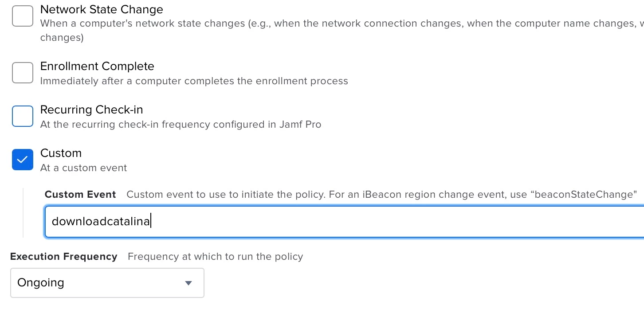Click the Custom trigger label text

click(61, 153)
